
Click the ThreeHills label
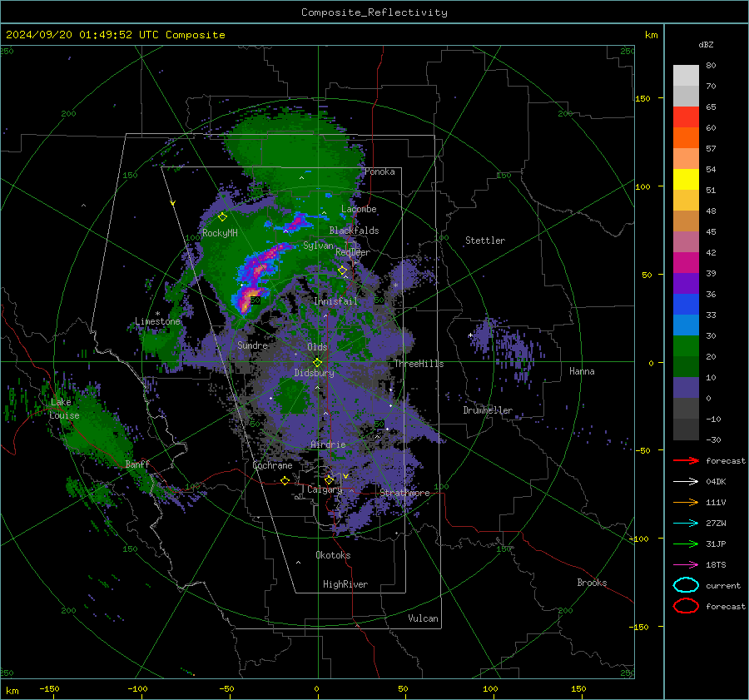(x=419, y=364)
